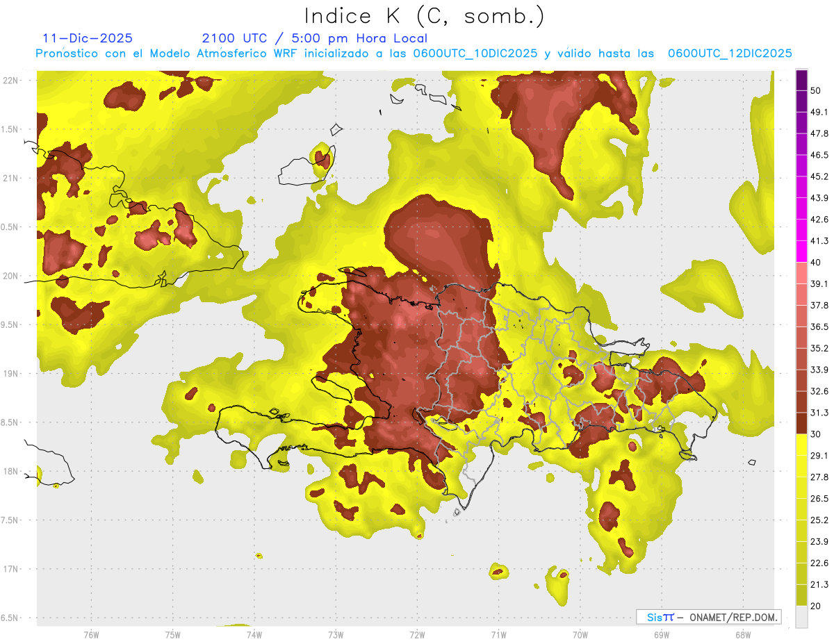The width and height of the screenshot is (834, 644).
Task: Click the '7.5N' latitude label
Action: (x=10, y=520)
